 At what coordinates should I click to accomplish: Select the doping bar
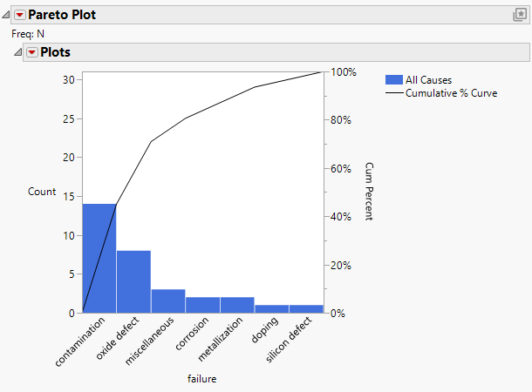pyautogui.click(x=271, y=308)
